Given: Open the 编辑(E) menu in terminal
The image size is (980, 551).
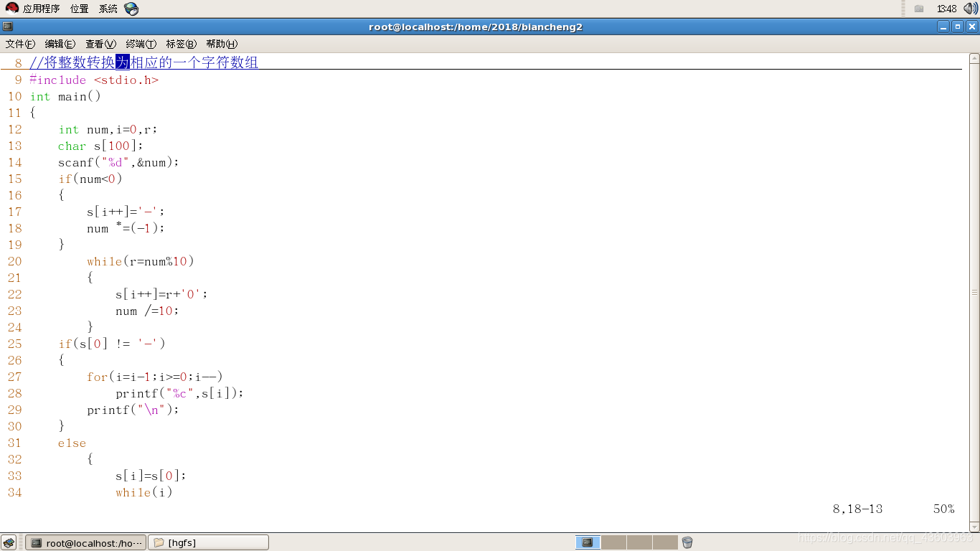Looking at the screenshot, I should click(x=60, y=44).
